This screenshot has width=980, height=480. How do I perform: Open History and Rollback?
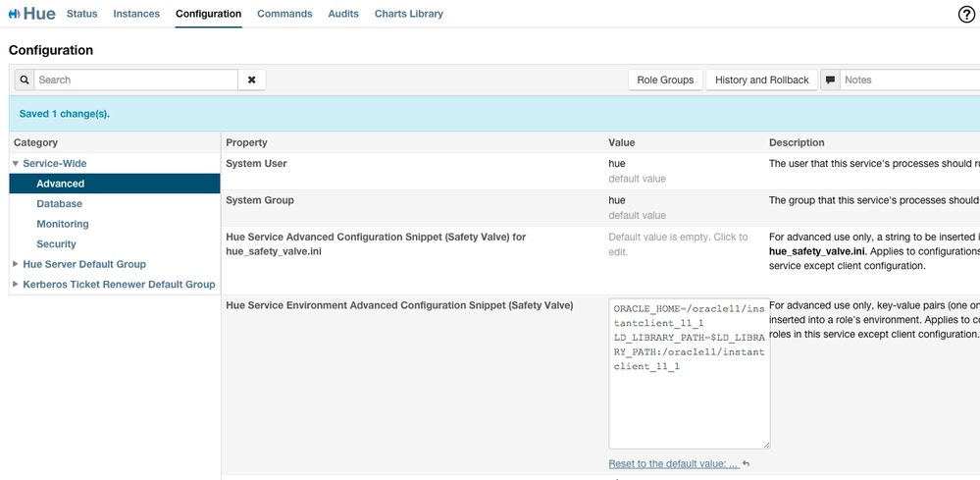(761, 80)
